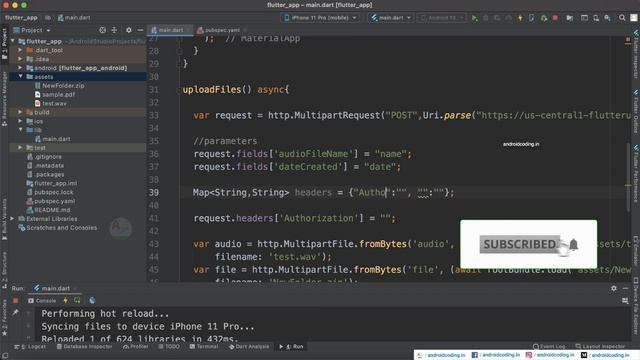
Task: Expand the .idea folder
Action: point(20,59)
